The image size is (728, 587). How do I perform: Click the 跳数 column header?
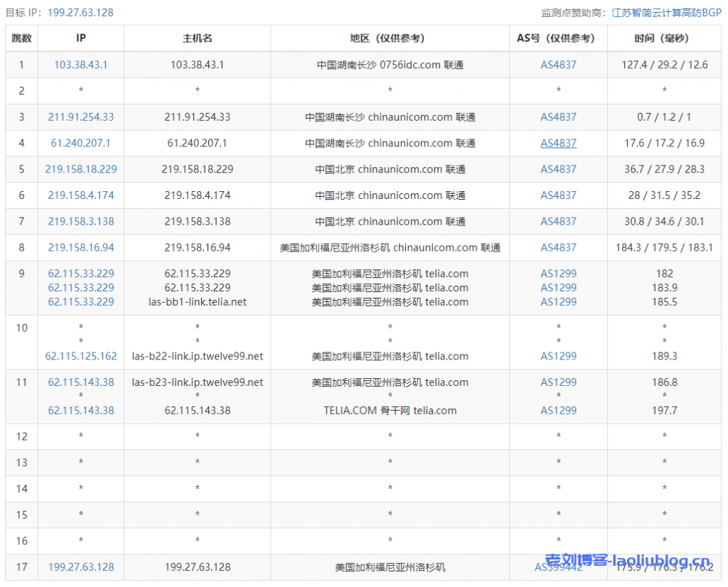[x=22, y=38]
